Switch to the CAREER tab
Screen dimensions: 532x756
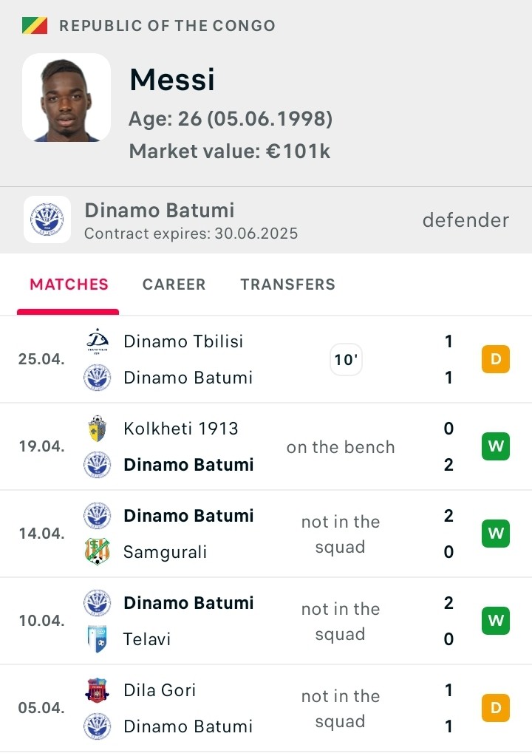point(174,285)
